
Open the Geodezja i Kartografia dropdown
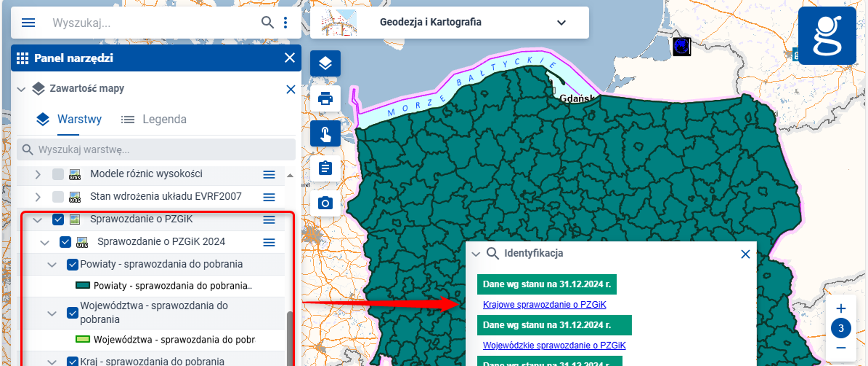[561, 23]
